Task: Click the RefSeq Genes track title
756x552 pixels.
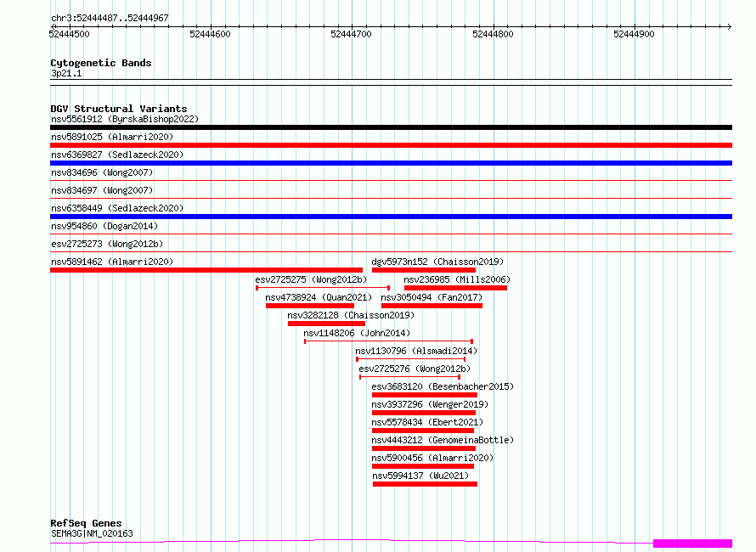Action: pos(86,523)
